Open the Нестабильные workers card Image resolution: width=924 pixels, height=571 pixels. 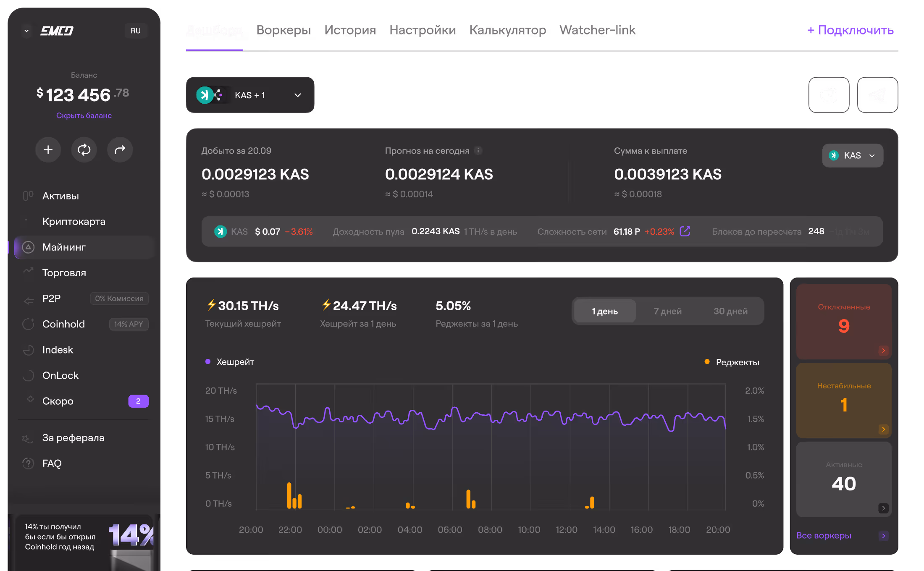pos(844,400)
